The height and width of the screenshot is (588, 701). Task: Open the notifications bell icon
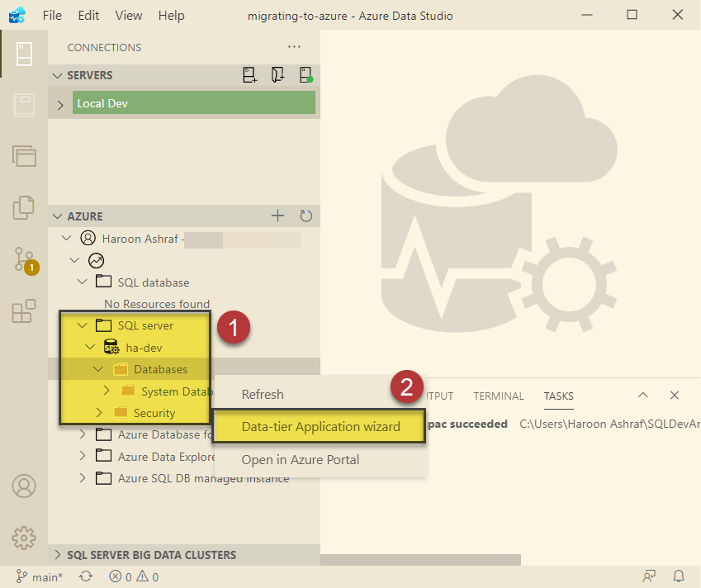click(679, 576)
